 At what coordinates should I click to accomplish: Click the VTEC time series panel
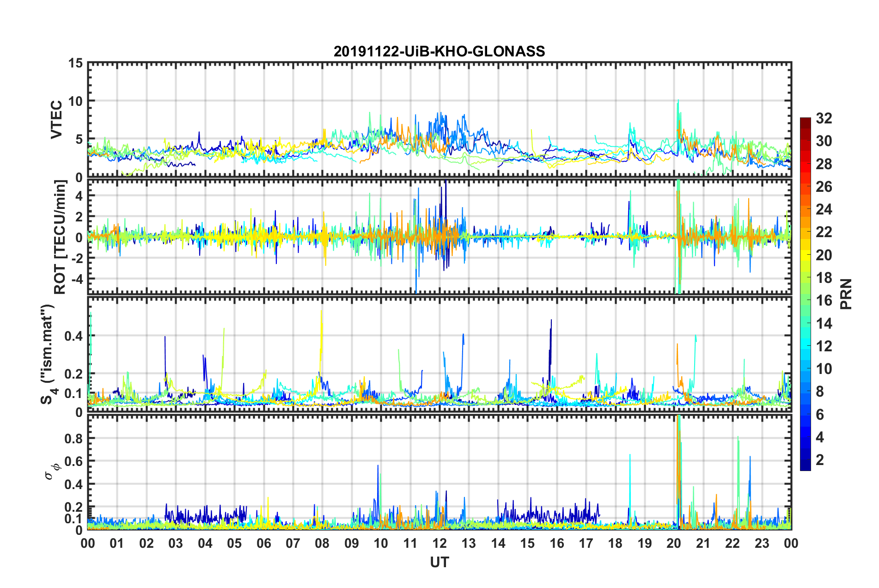click(439, 120)
